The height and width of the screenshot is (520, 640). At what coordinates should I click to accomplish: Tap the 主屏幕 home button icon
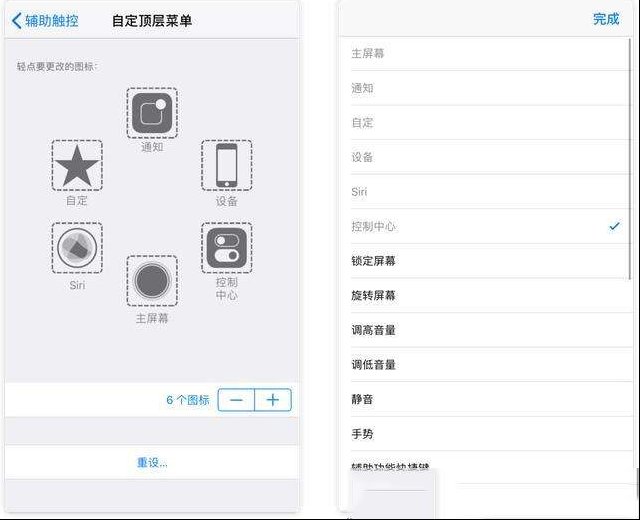(x=152, y=281)
